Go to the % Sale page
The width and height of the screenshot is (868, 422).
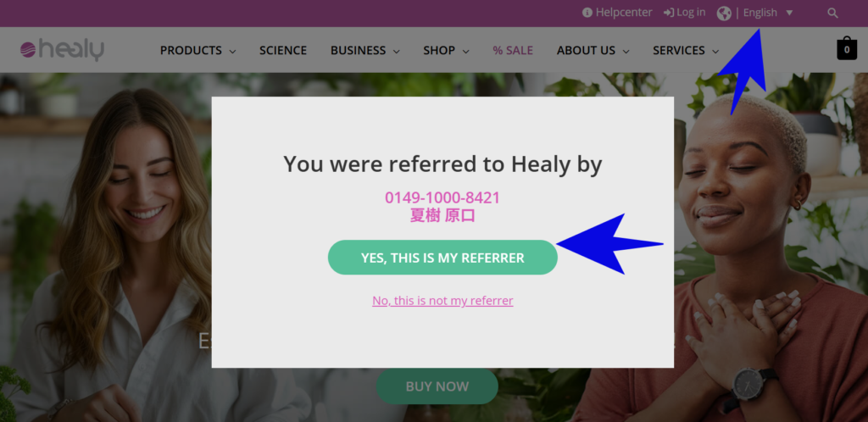coord(513,50)
